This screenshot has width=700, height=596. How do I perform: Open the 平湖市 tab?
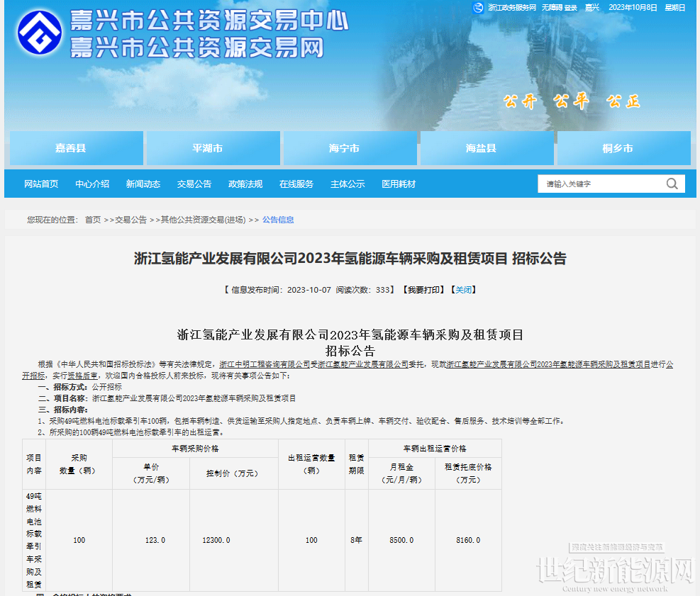[x=213, y=148]
